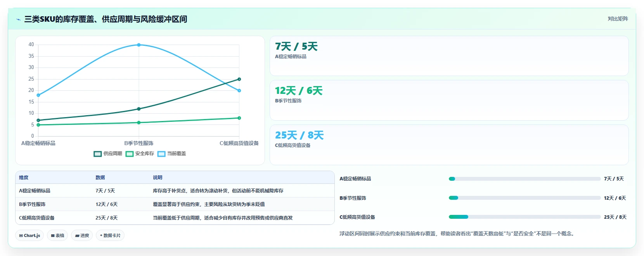Click the A稳定畅销标品 x-axis label
The height and width of the screenshot is (256, 644).
pyautogui.click(x=38, y=144)
